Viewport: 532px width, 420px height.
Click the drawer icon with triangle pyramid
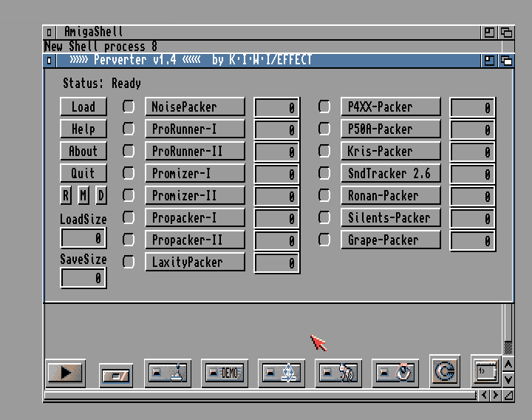[x=282, y=373]
